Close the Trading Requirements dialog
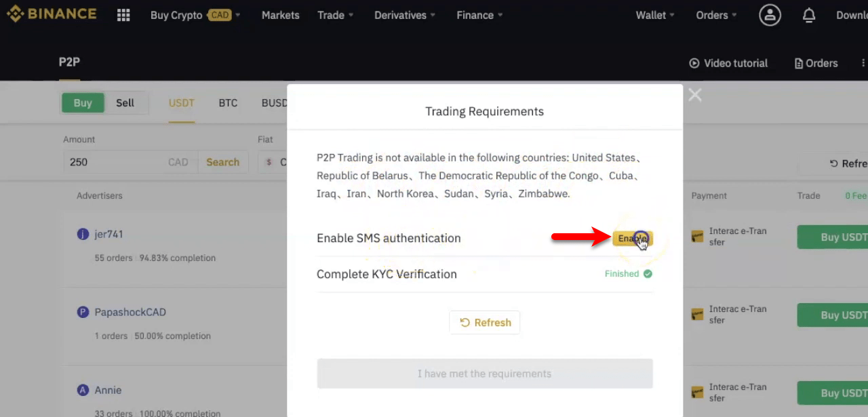The height and width of the screenshot is (417, 868). 695,96
